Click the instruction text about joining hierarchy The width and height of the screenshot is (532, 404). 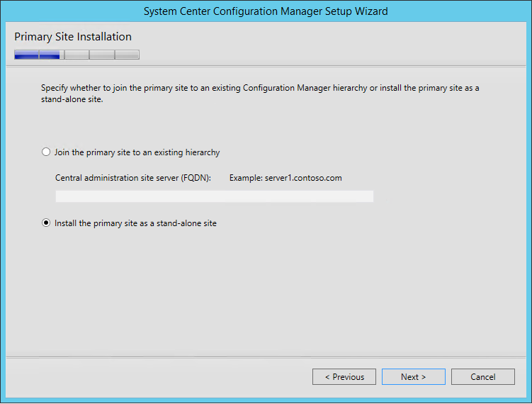point(260,94)
